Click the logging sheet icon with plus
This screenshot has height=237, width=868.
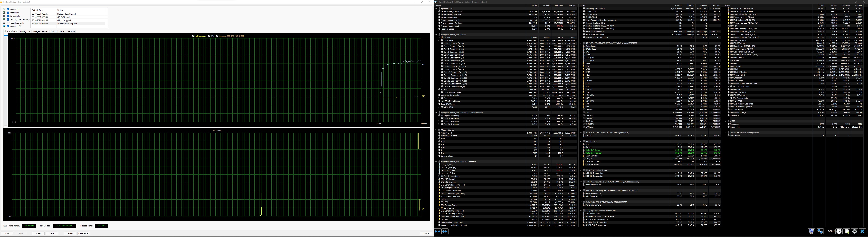pos(847,231)
